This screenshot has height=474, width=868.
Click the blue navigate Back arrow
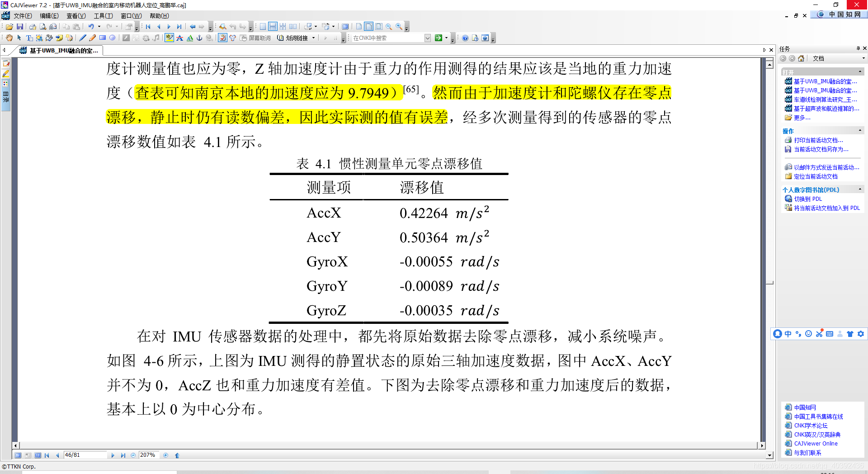(x=193, y=27)
